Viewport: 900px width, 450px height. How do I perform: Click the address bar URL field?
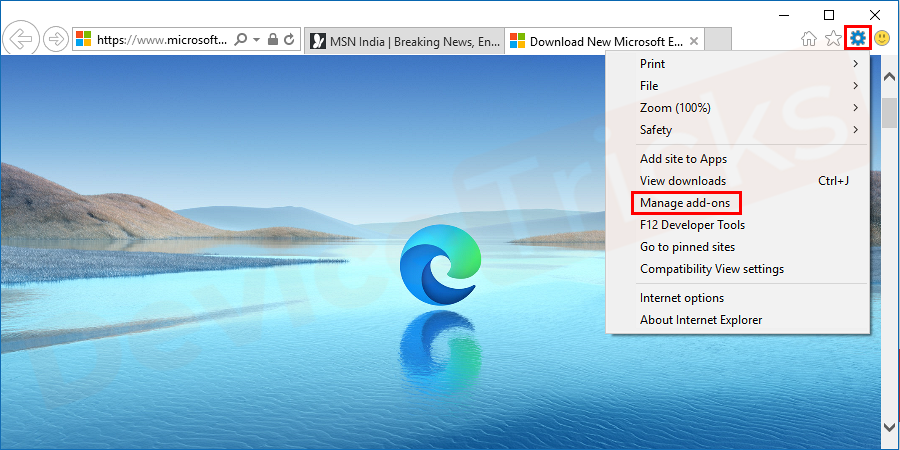160,40
